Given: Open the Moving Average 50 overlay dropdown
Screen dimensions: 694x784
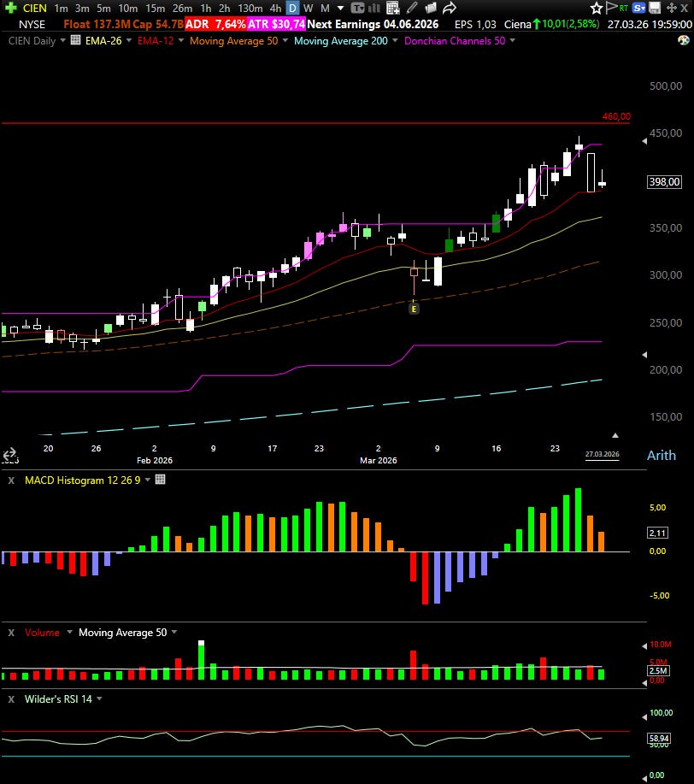Looking at the screenshot, I should (285, 40).
